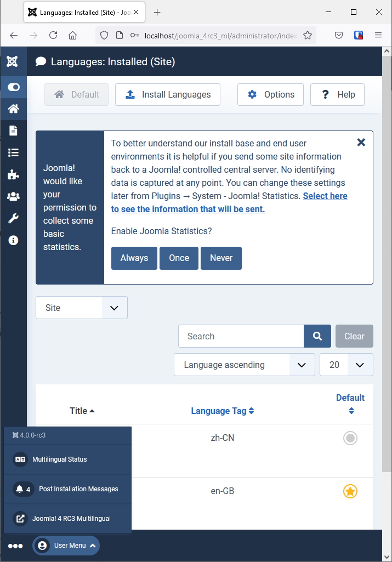Click the key icon in the address bar

135,35
